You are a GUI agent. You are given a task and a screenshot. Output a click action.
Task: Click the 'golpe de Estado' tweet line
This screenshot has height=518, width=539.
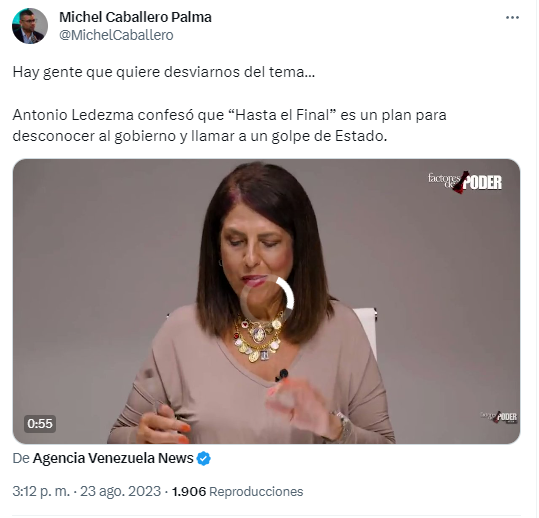(200, 136)
